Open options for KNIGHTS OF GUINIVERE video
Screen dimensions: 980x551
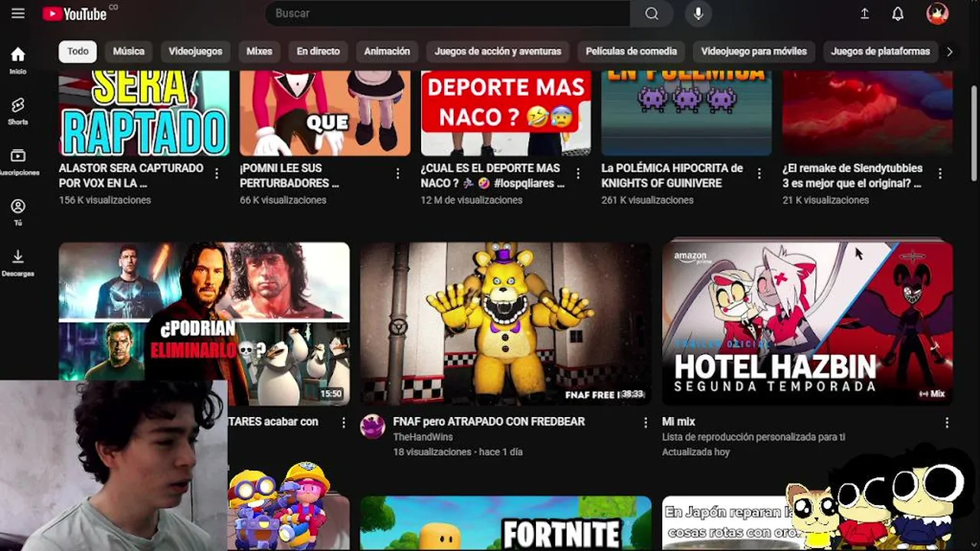tap(759, 174)
